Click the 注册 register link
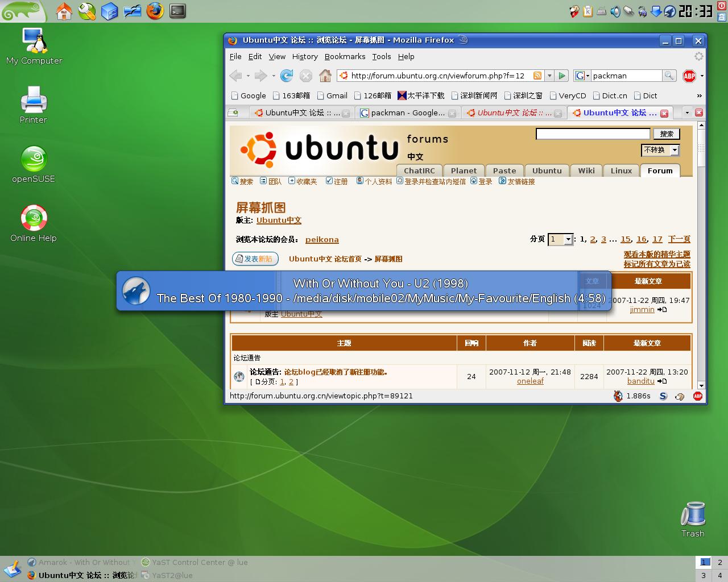728x582 pixels. (x=337, y=181)
